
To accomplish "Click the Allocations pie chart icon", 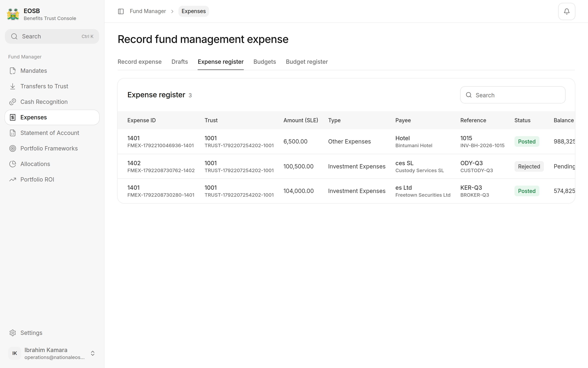I will [13, 164].
